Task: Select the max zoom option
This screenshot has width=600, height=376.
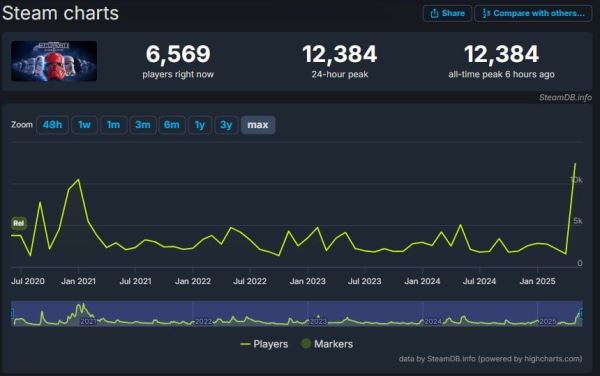Action: (258, 125)
